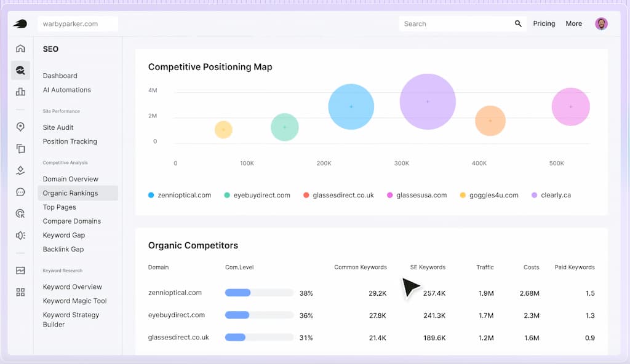Open the megaphone sidebar icon
Viewport: 630px width, 364px height.
pyautogui.click(x=20, y=235)
